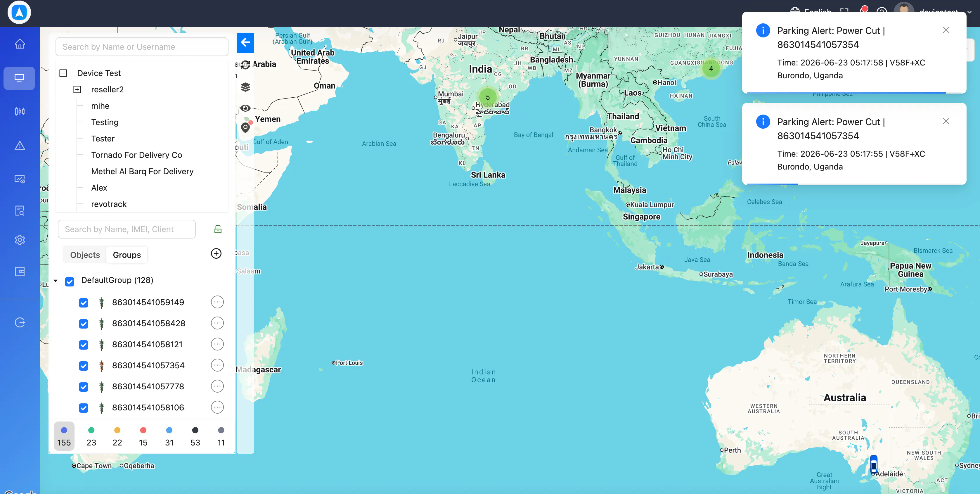Click the logout icon in the sidebar

[x=20, y=322]
